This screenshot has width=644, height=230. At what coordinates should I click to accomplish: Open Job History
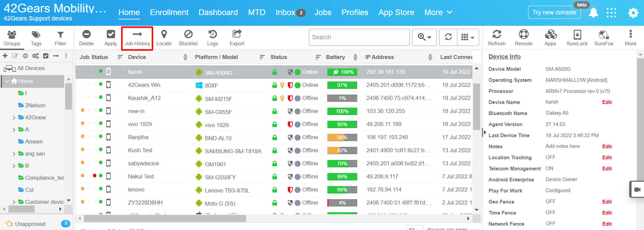[x=137, y=38]
